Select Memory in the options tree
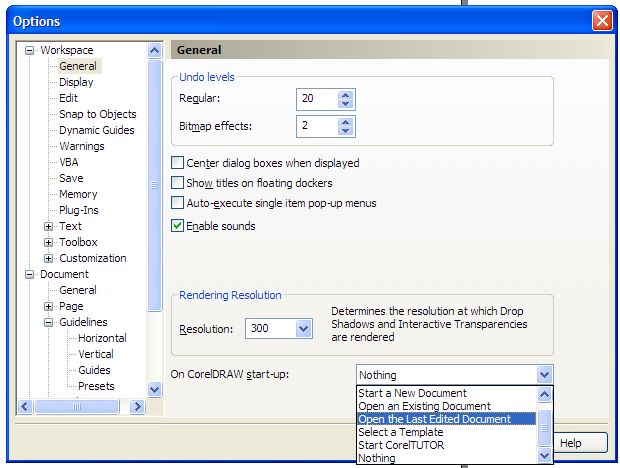The height and width of the screenshot is (468, 620). pos(78,194)
